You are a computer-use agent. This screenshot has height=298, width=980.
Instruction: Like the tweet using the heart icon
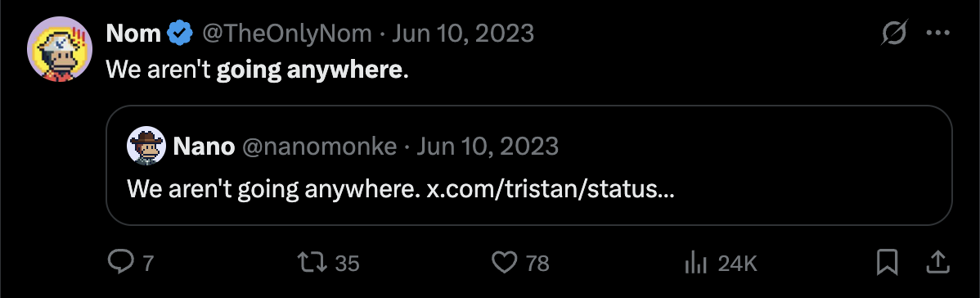[505, 262]
